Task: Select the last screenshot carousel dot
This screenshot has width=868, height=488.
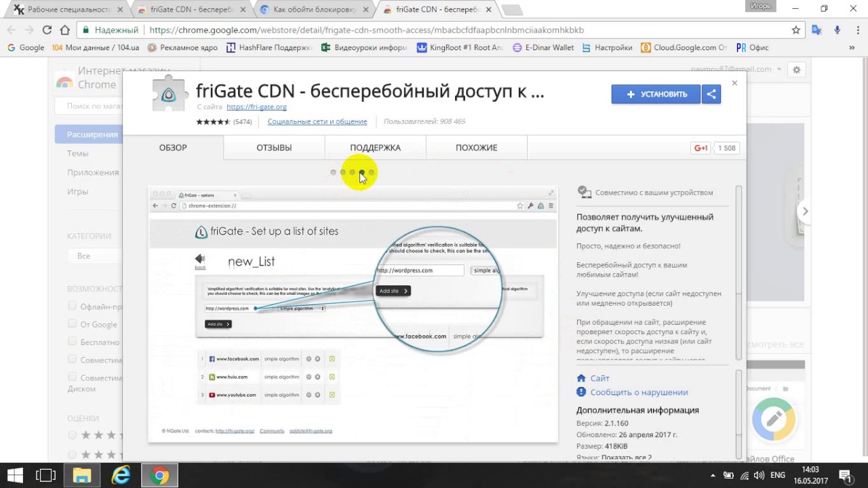Action: 371,172
